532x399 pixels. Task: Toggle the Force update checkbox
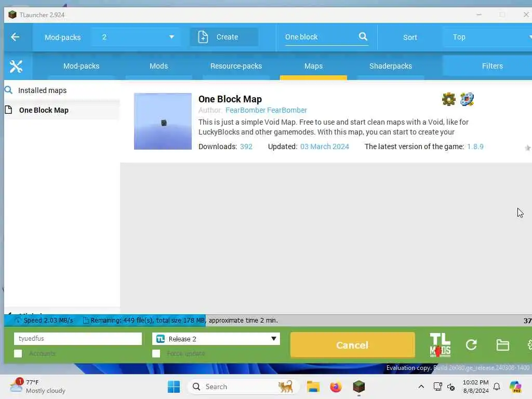(156, 353)
